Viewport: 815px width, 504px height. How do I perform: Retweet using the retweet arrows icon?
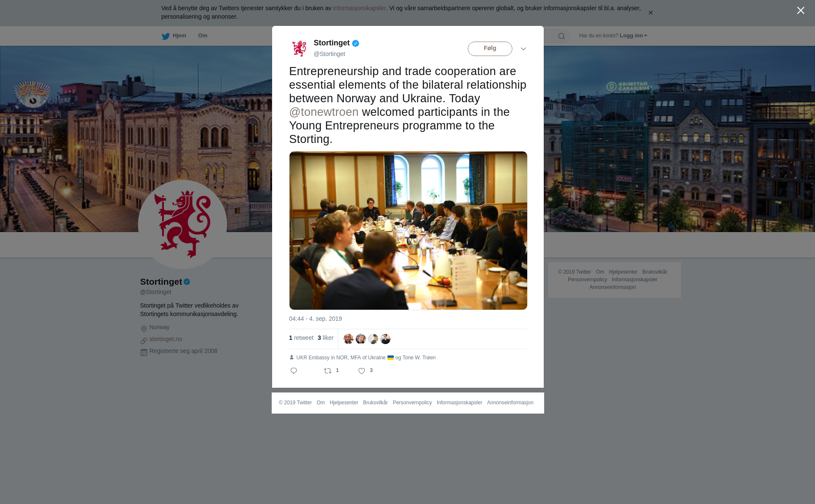point(328,371)
